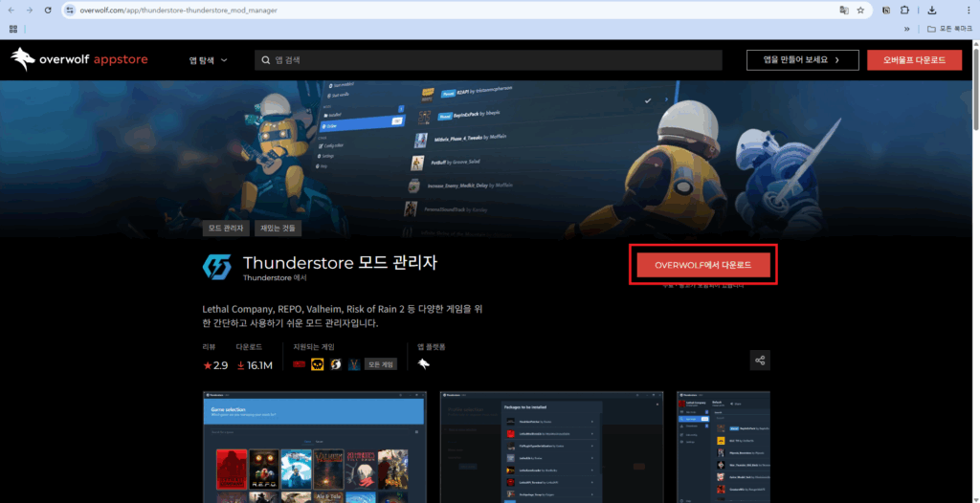
Task: Click the Overwolf platform wolf icon
Action: 424,363
